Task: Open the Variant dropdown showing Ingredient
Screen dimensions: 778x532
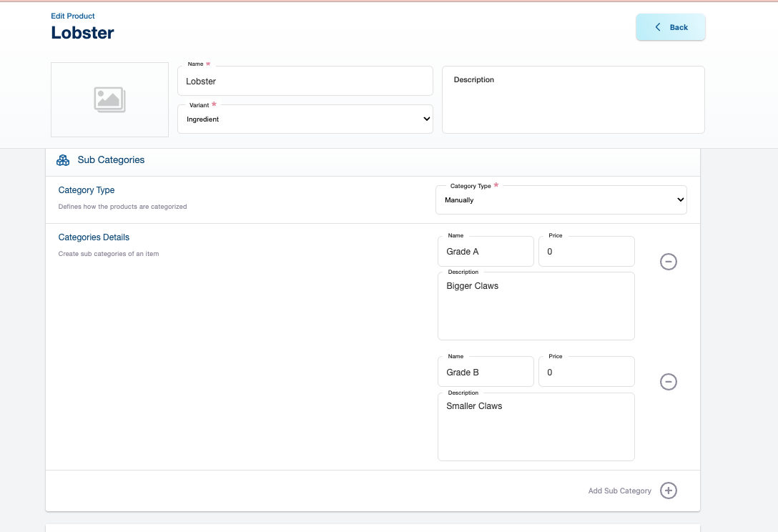Action: tap(305, 119)
